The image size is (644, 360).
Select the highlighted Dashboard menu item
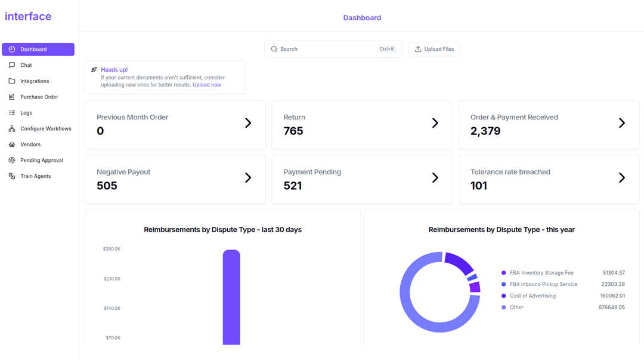38,50
